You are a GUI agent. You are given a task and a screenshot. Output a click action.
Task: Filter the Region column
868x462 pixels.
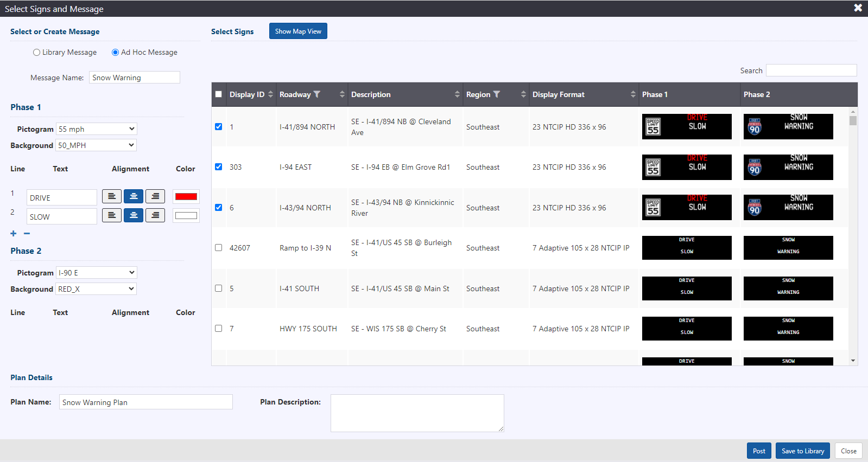click(496, 94)
